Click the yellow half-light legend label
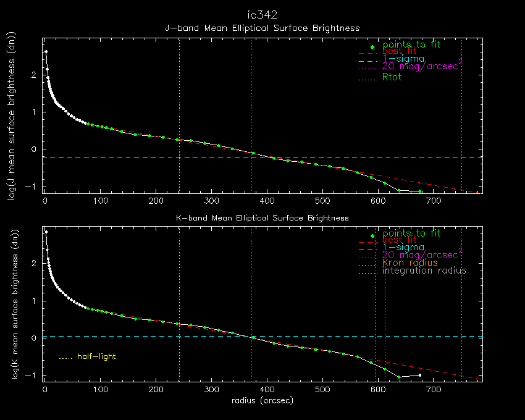Viewport: 525px width, 420px height. 96,356
